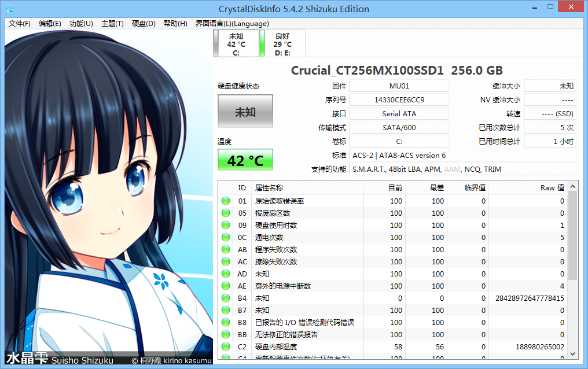Click status circle icon for attribute AD

click(x=226, y=274)
